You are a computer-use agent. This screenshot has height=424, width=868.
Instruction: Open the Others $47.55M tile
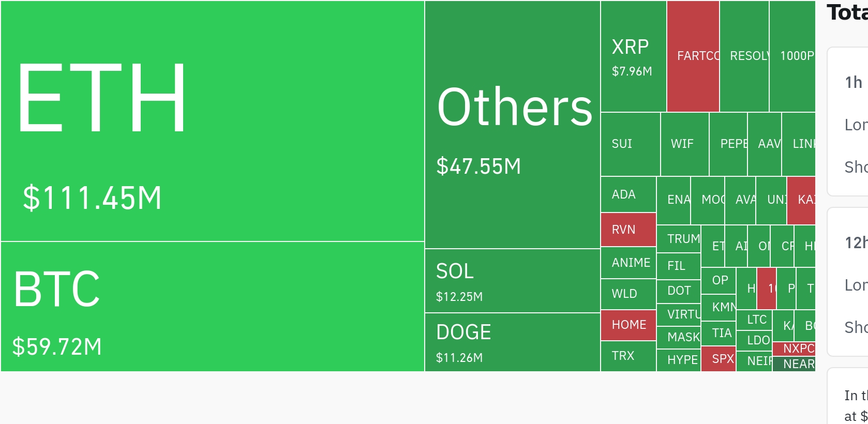coord(513,125)
